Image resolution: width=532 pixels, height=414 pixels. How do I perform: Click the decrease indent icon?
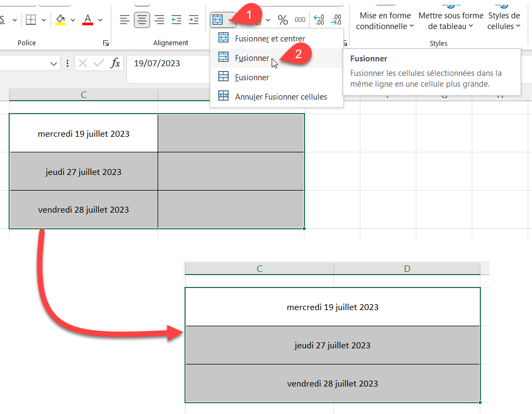tap(176, 20)
